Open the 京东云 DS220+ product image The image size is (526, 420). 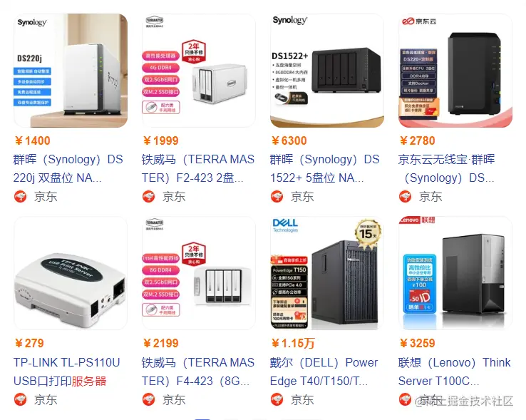[455, 71]
